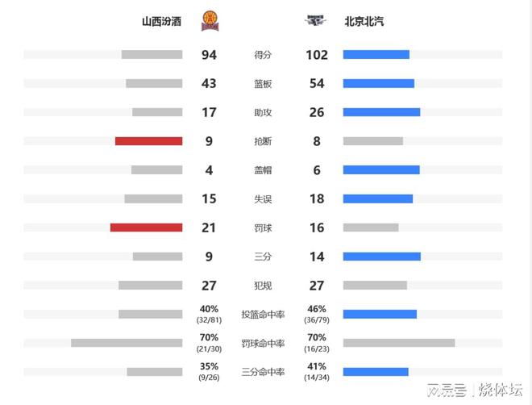Click the blue 三分 bar for 北京北汽
The height and width of the screenshot is (405, 532).
pos(382,257)
